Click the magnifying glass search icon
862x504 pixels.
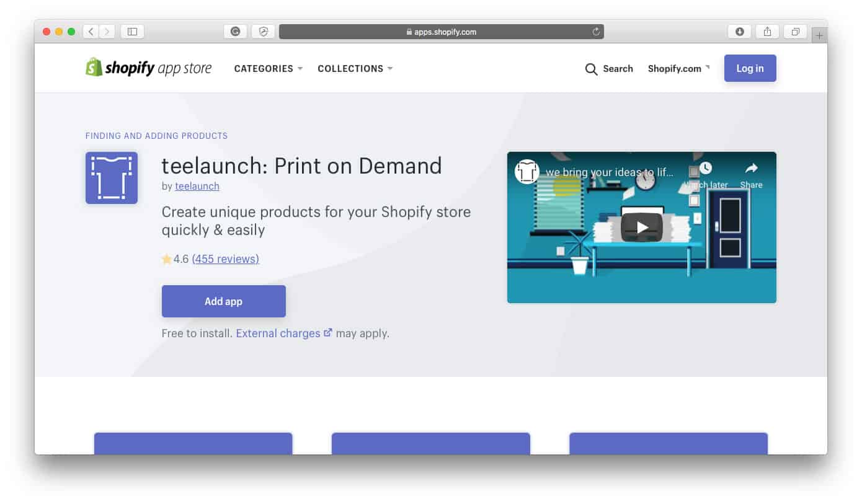(591, 69)
